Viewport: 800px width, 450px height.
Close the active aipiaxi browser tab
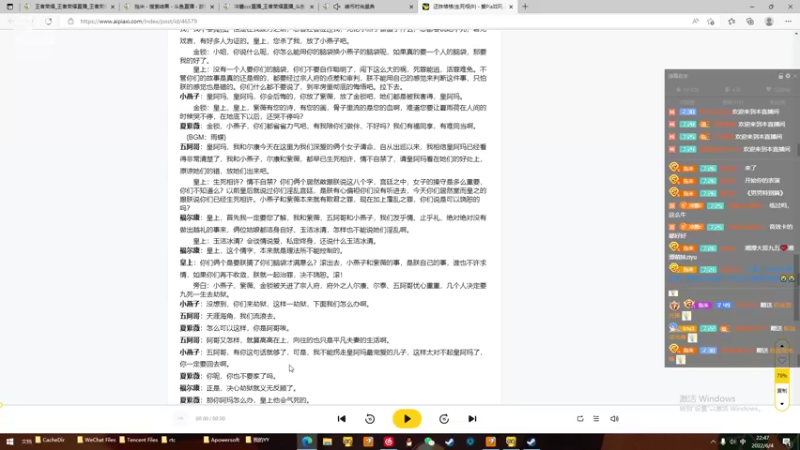(x=511, y=7)
